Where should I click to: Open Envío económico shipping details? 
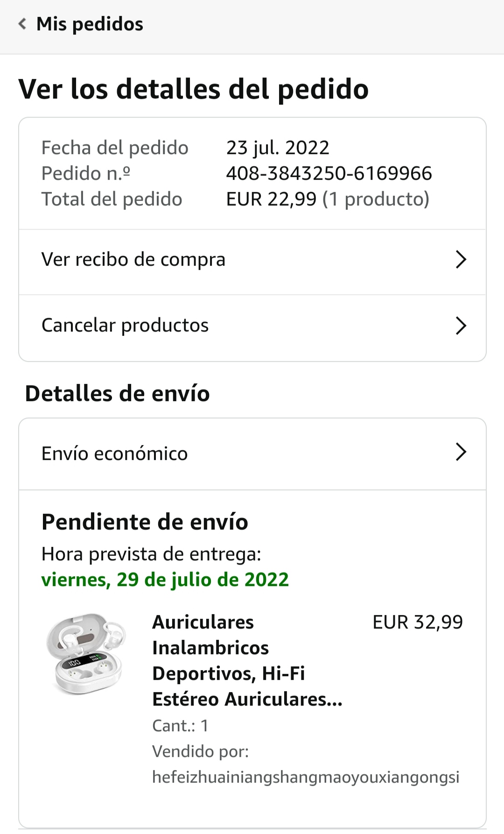[115, 453]
